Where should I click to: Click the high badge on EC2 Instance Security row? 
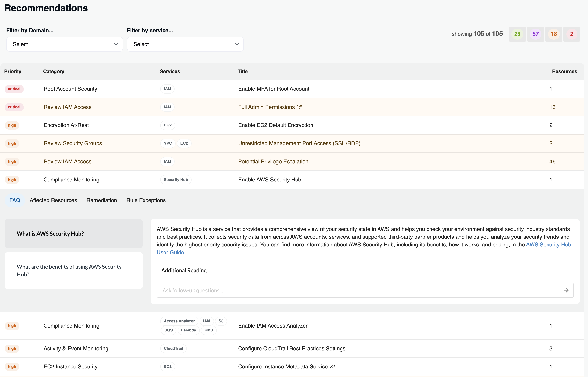pos(12,367)
